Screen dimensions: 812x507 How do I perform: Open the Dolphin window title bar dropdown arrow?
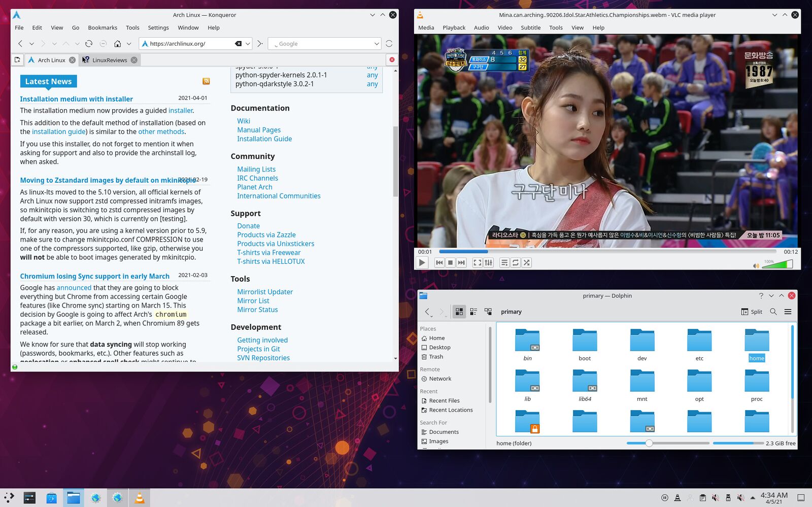[x=771, y=295]
